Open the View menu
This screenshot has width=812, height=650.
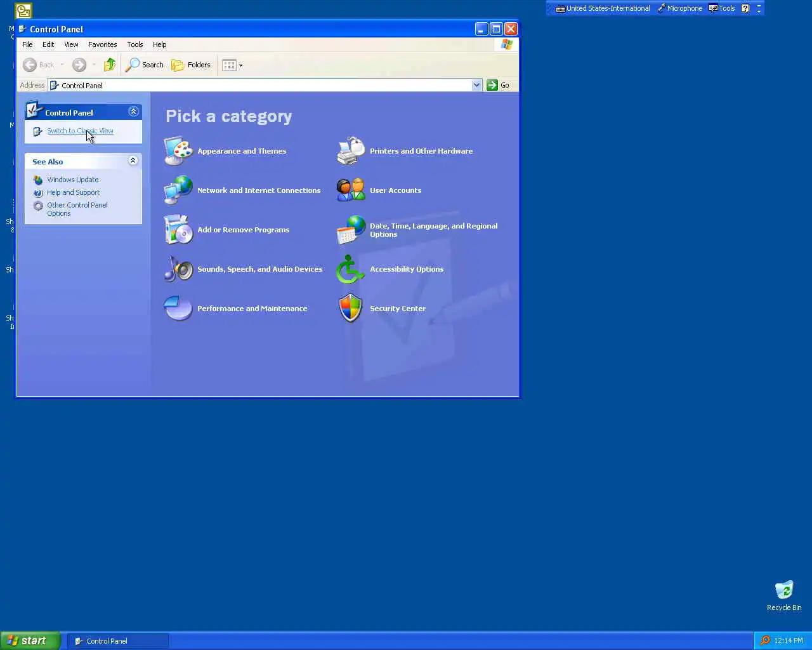coord(71,44)
